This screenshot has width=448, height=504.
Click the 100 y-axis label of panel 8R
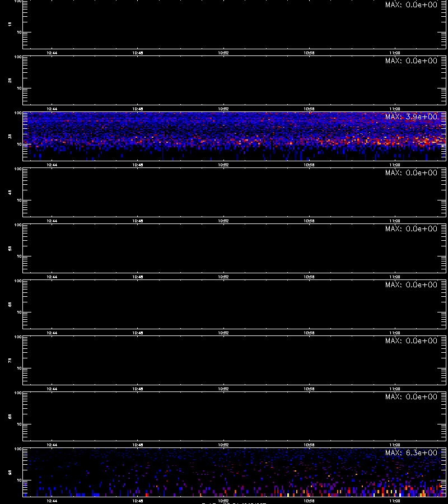(x=18, y=393)
